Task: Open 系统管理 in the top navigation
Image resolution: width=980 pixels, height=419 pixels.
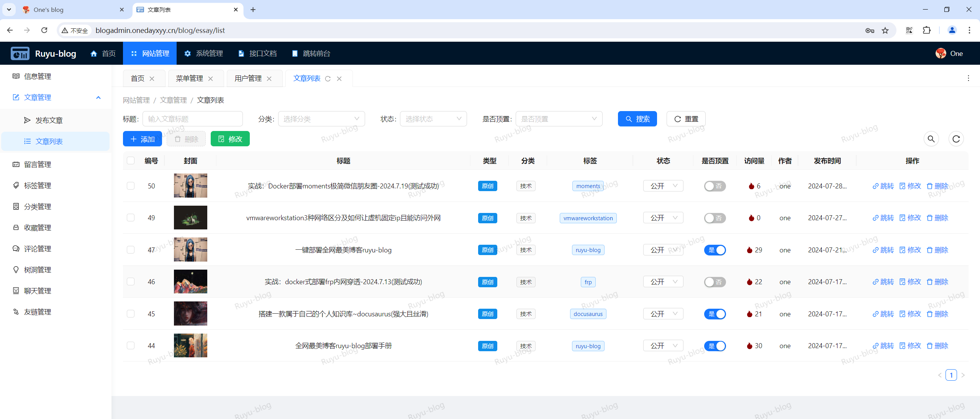Action: 203,54
